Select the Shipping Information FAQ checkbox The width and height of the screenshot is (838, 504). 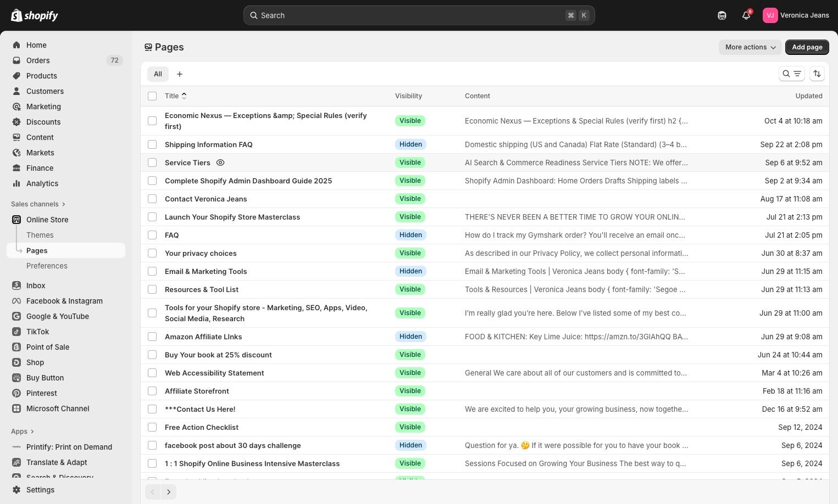tap(152, 144)
